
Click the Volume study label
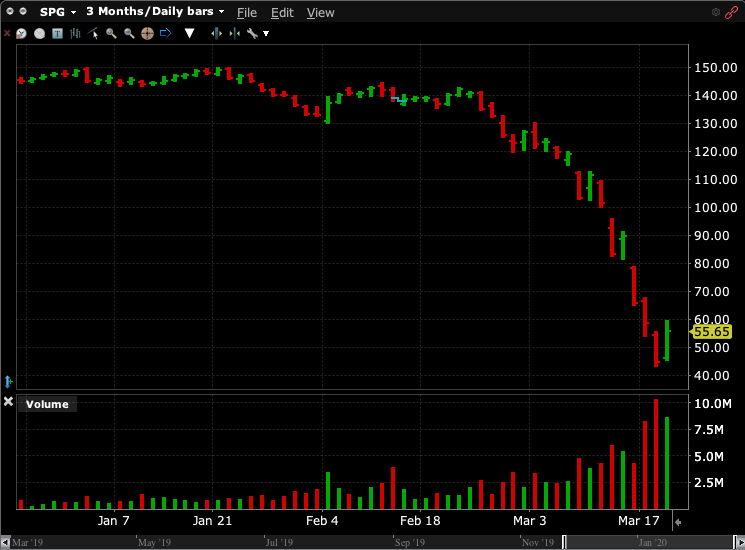(47, 404)
